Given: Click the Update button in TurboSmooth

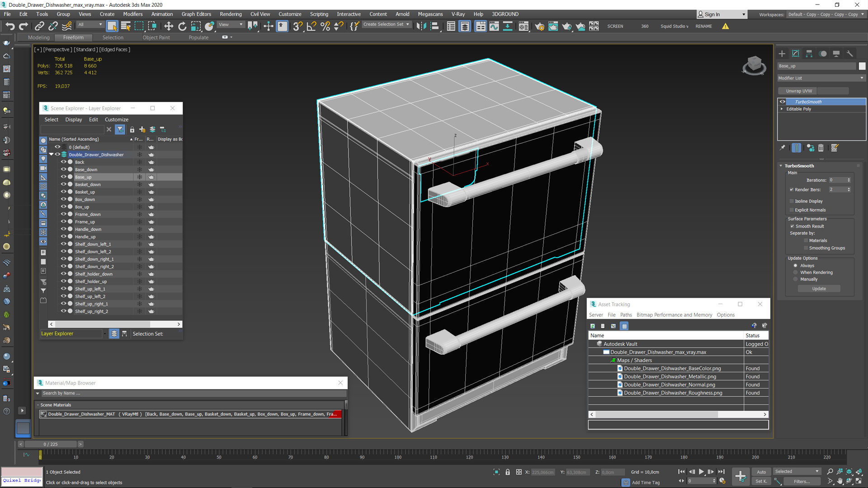Looking at the screenshot, I should pyautogui.click(x=819, y=289).
